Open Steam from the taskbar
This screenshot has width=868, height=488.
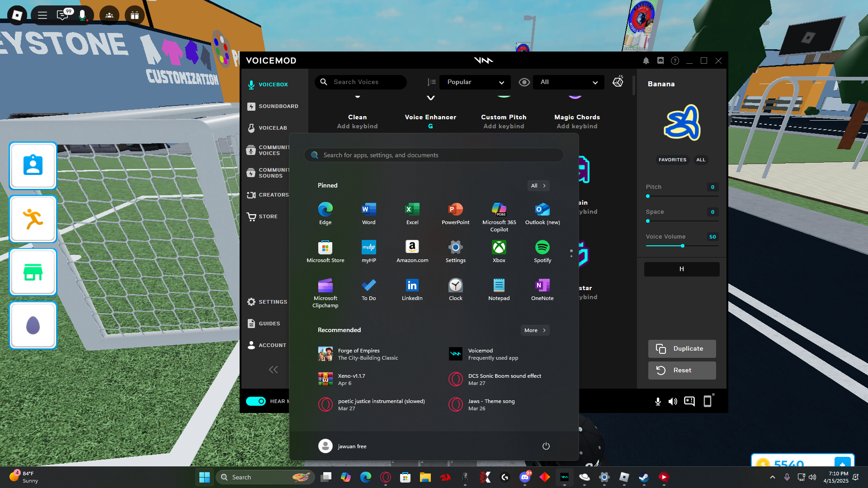point(644,477)
